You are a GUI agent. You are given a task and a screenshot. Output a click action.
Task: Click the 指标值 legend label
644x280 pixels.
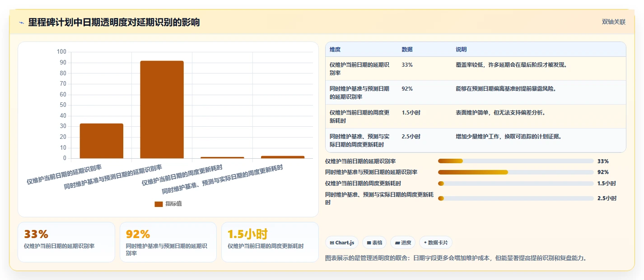[174, 204]
